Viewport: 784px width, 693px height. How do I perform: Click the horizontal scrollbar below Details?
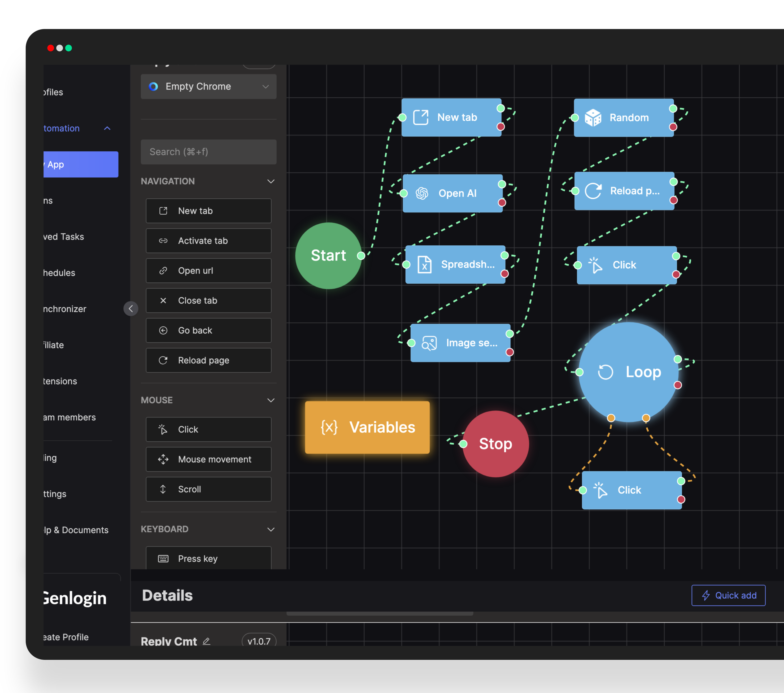[380, 614]
